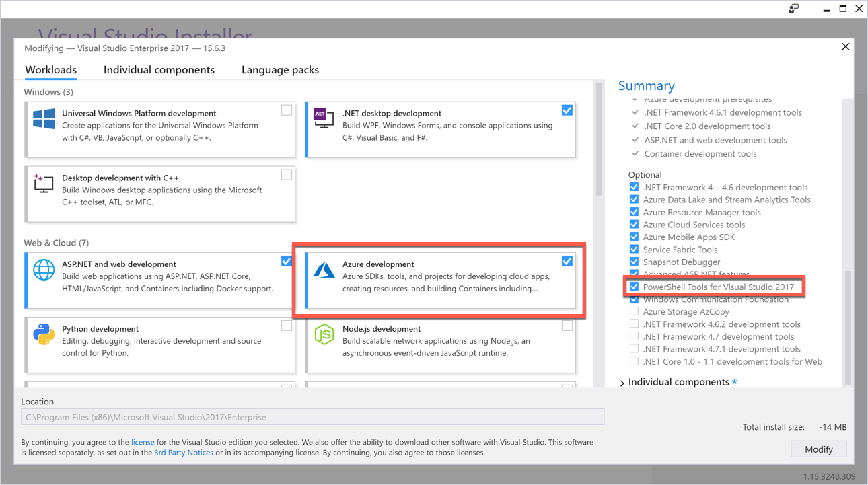This screenshot has height=485, width=868.
Task: Enable the Node.js development workload checkbox
Action: 567,326
